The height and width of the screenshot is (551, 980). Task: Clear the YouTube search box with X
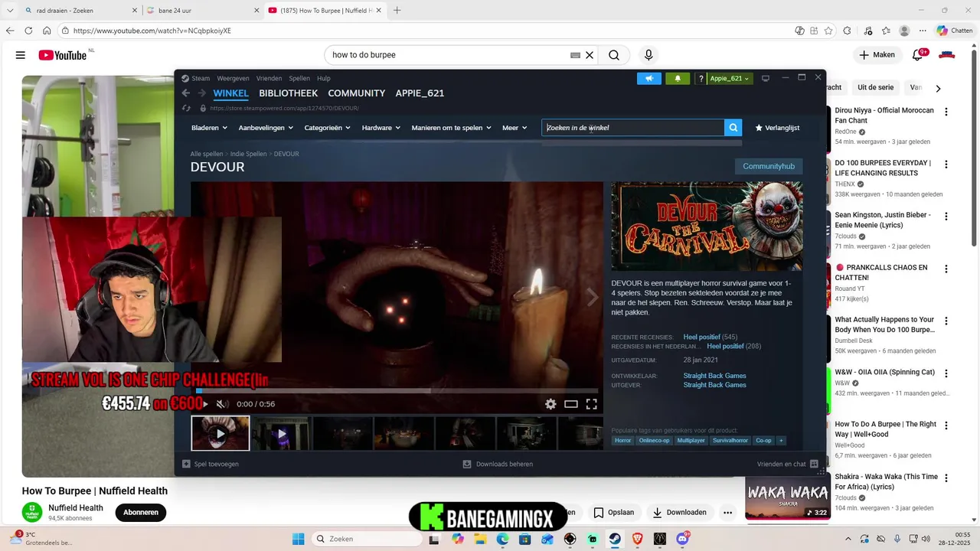(x=590, y=55)
